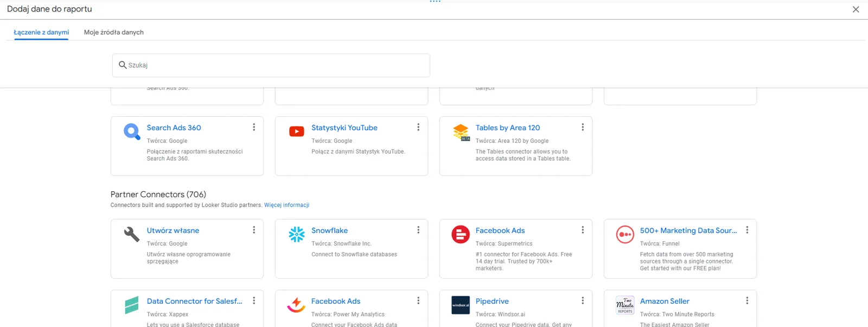Click the dialog drag handle dots at top

pos(435,2)
